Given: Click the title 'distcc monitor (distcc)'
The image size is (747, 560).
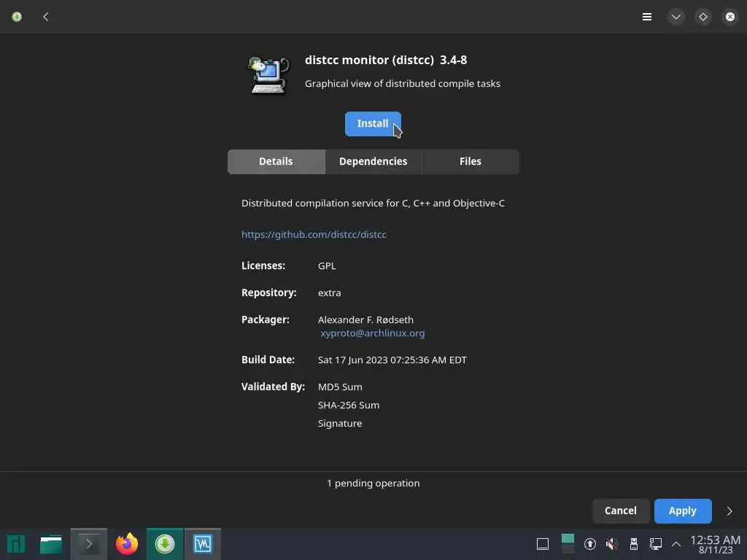Looking at the screenshot, I should pyautogui.click(x=369, y=60).
